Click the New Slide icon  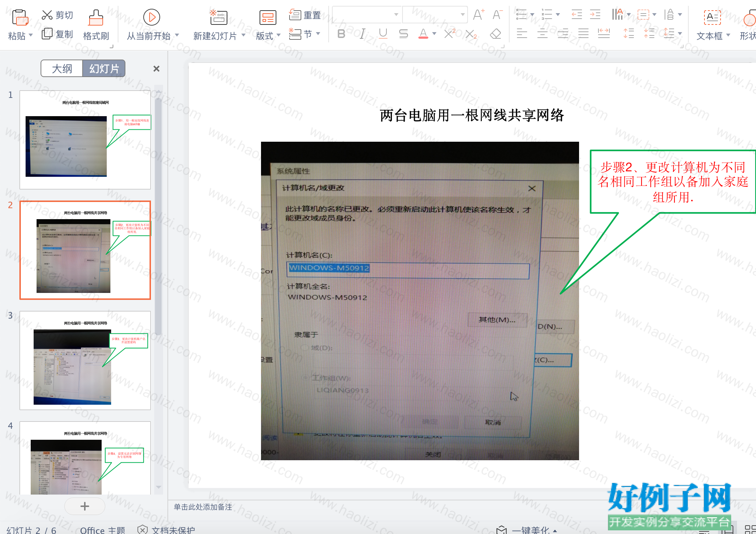pyautogui.click(x=218, y=17)
